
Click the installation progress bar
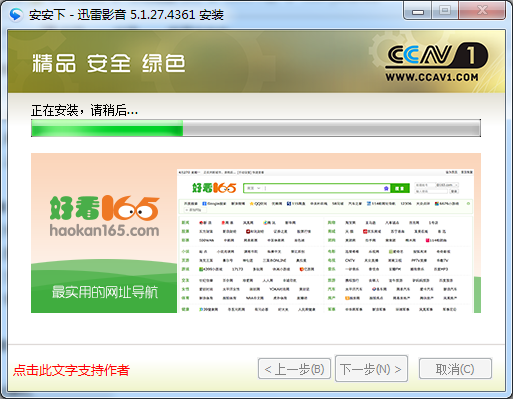pyautogui.click(x=256, y=128)
